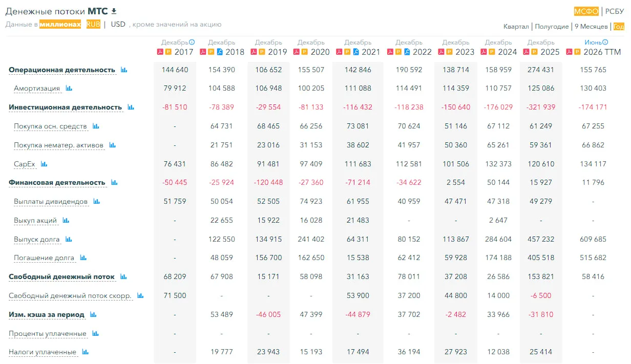Show the Амортизация bar chart icon

click(x=69, y=89)
